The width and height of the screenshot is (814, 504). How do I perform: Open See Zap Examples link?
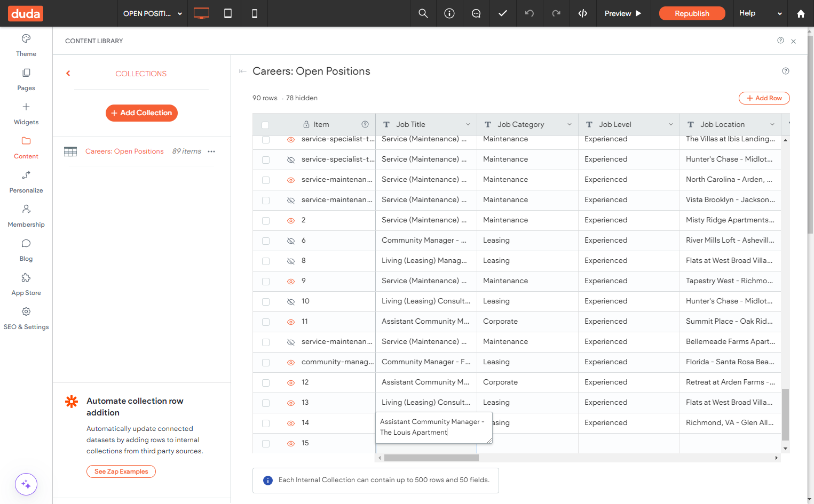tap(121, 471)
